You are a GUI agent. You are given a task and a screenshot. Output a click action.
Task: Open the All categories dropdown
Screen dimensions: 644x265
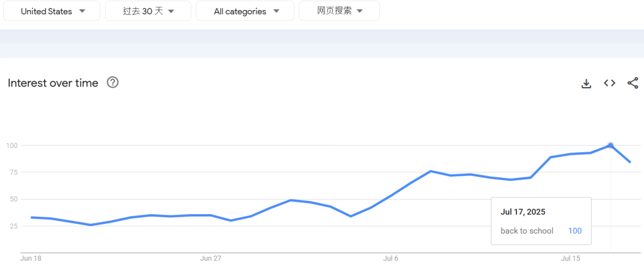coord(244,11)
